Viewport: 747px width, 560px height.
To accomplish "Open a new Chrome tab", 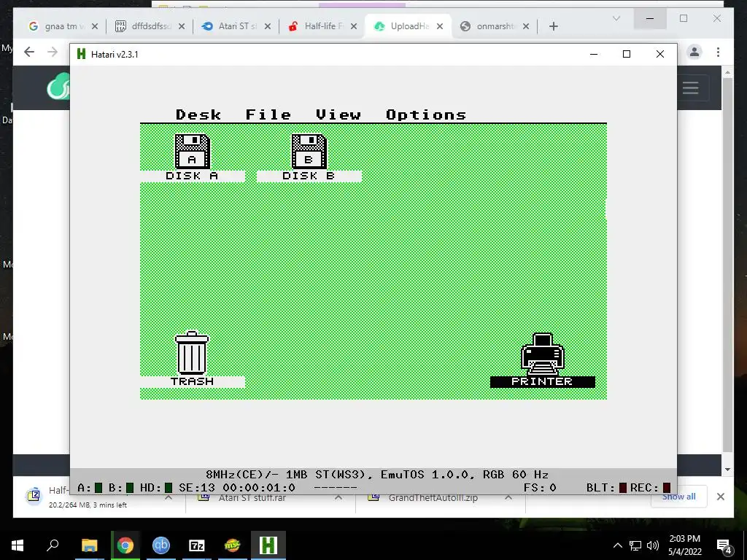I will (553, 26).
